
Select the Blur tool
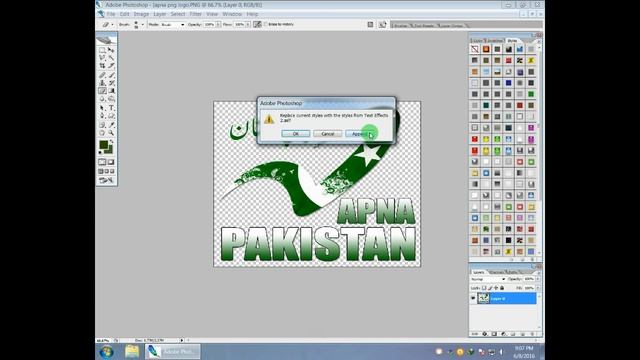102,98
